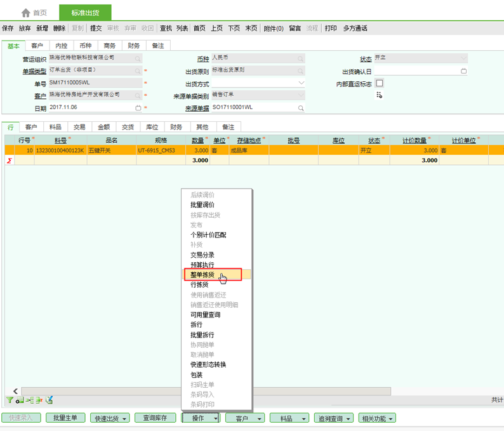Click the 单号 input field
504x431 pixels.
[95, 83]
